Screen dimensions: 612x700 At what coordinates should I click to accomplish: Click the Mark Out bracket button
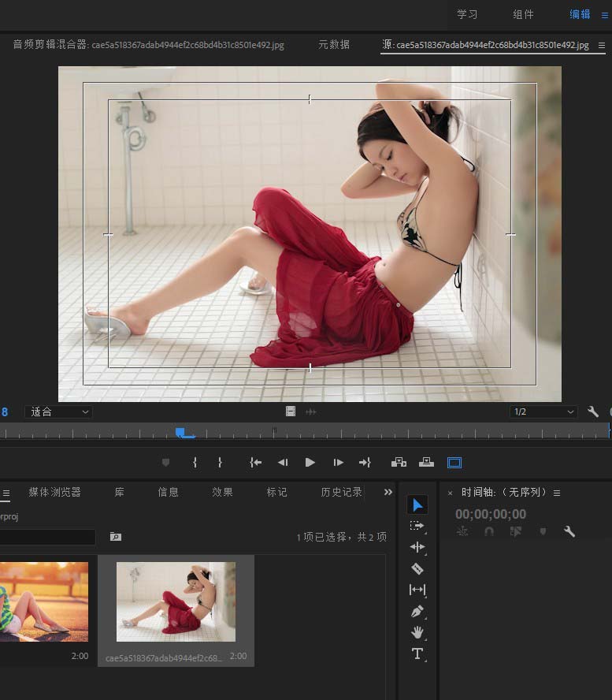click(220, 463)
